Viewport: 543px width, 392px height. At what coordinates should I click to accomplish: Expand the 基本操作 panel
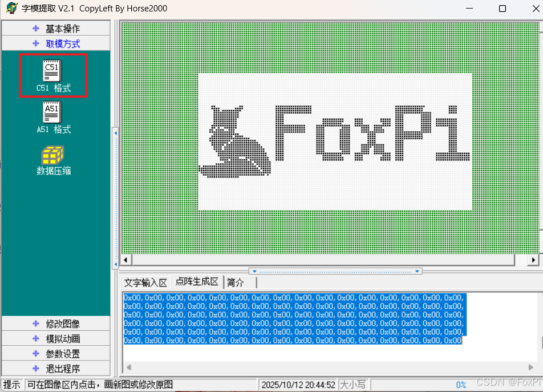tap(56, 29)
